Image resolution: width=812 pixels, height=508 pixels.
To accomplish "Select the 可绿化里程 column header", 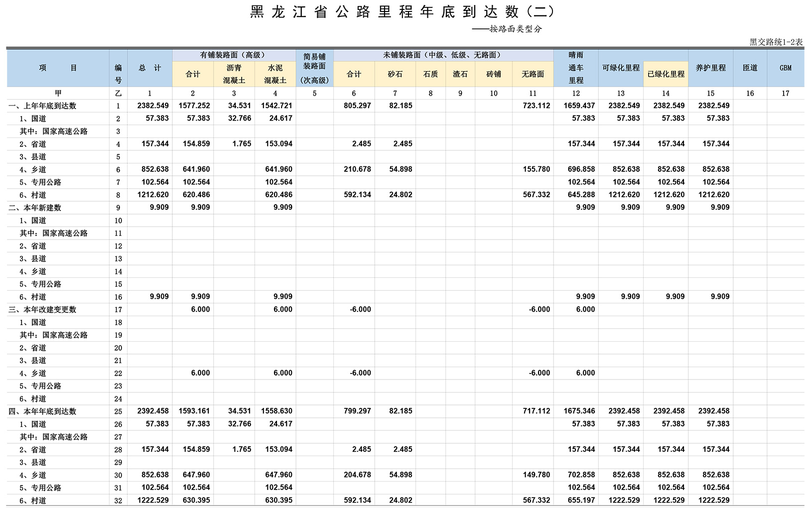I will coord(621,68).
